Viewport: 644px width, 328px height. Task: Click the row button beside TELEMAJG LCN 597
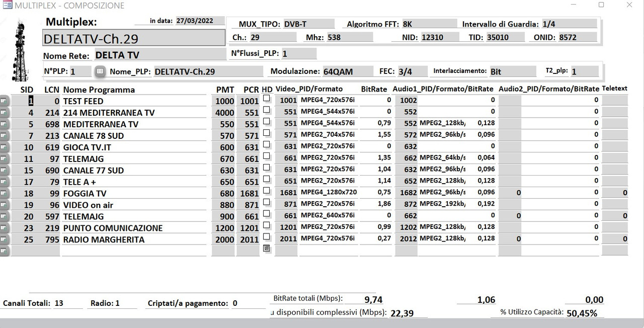pos(5,216)
